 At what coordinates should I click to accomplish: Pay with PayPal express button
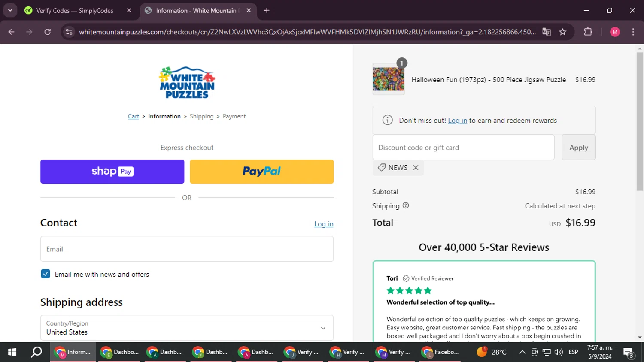pyautogui.click(x=261, y=172)
